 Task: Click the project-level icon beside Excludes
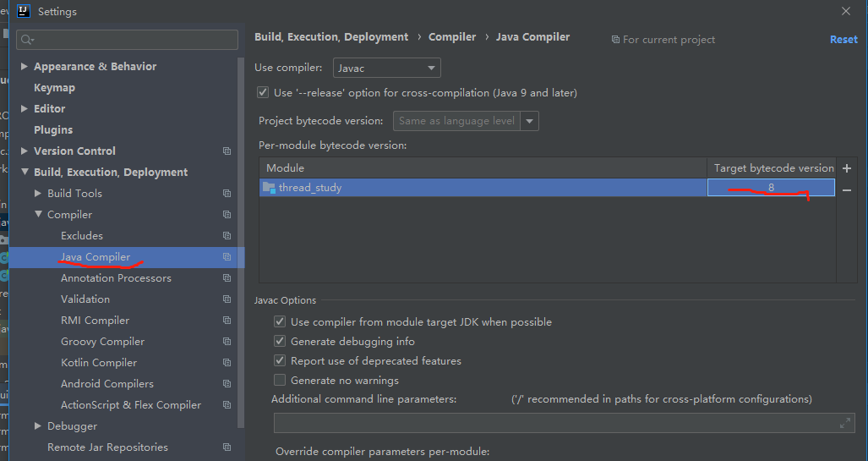pyautogui.click(x=227, y=235)
